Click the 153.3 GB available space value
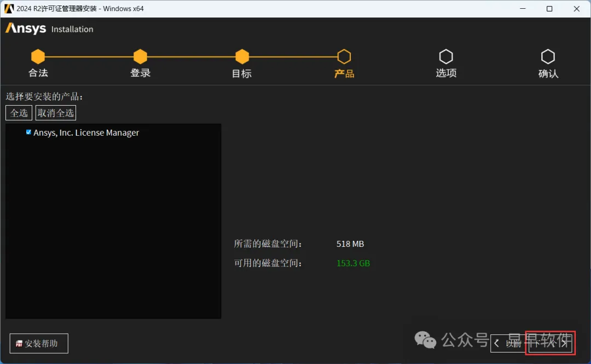Screen dimensions: 591x364 click(353, 263)
